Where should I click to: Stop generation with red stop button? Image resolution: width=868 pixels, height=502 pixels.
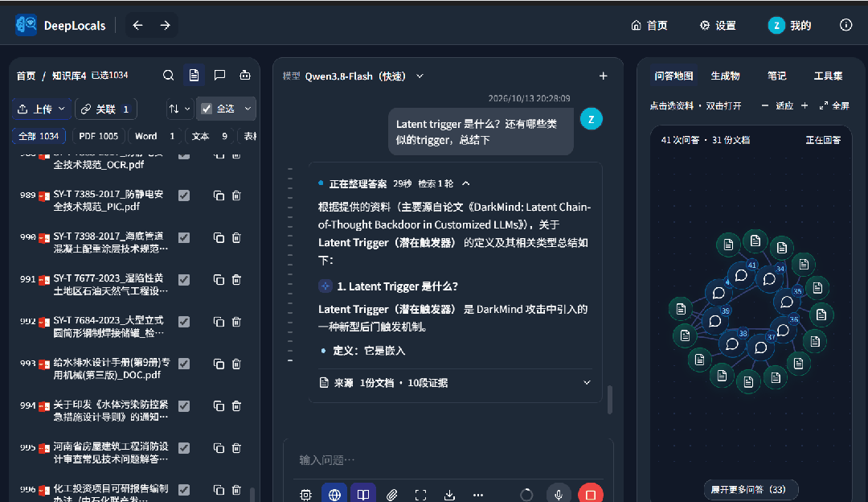pyautogui.click(x=591, y=494)
